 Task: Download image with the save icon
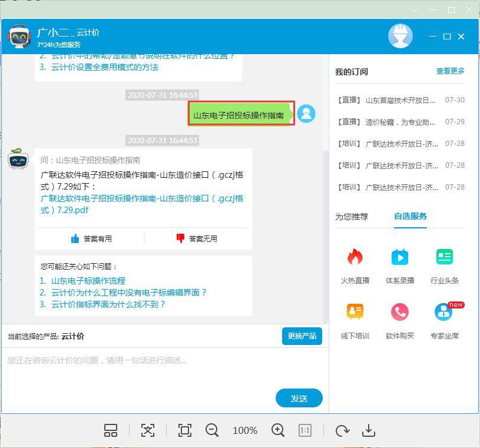[x=369, y=430]
